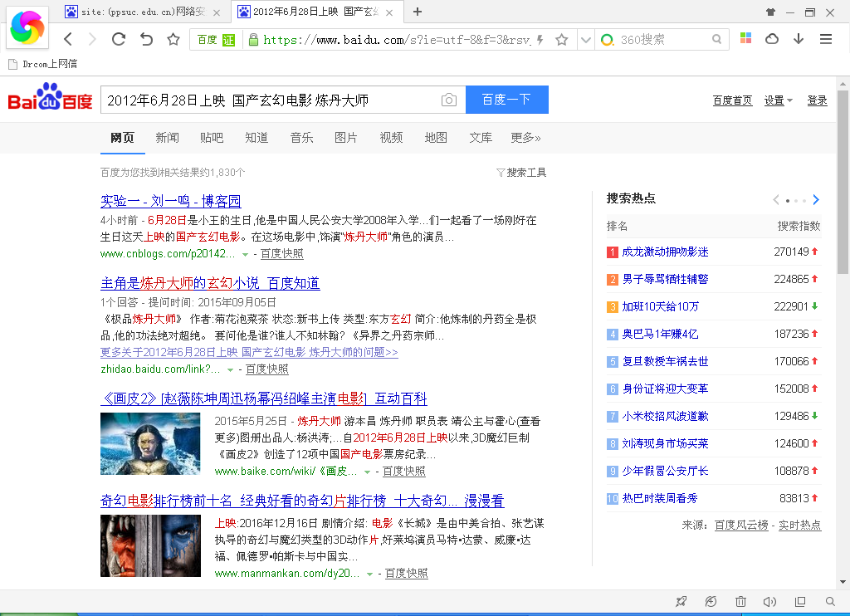Click the rocket accelerator icon in the status bar
Viewport: 850px width, 616px height.
tap(681, 601)
